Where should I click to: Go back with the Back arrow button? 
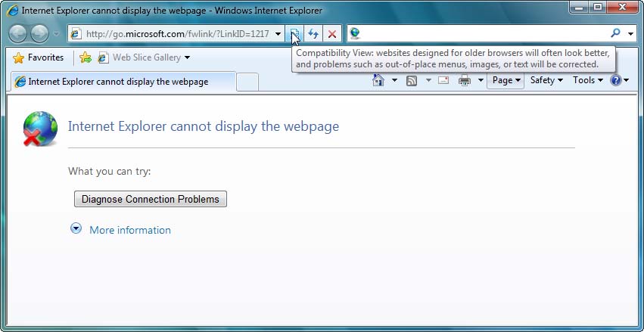click(x=17, y=33)
